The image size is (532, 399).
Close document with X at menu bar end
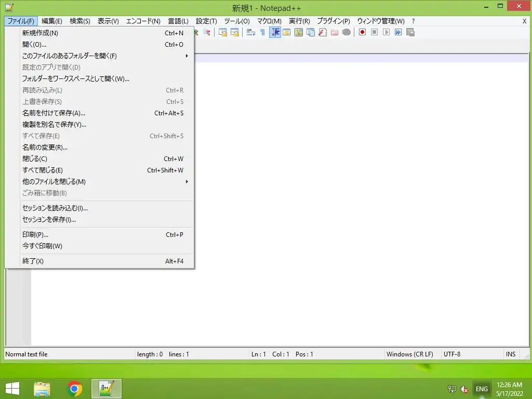click(524, 21)
